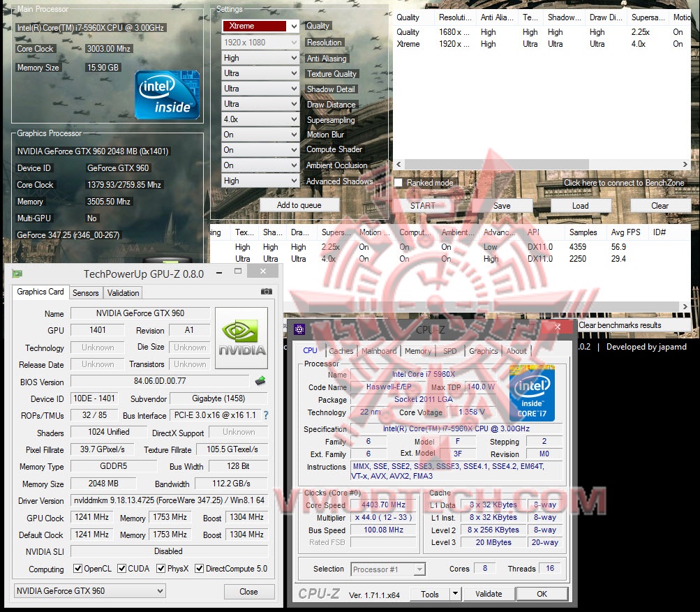Click the Save button

tap(502, 205)
